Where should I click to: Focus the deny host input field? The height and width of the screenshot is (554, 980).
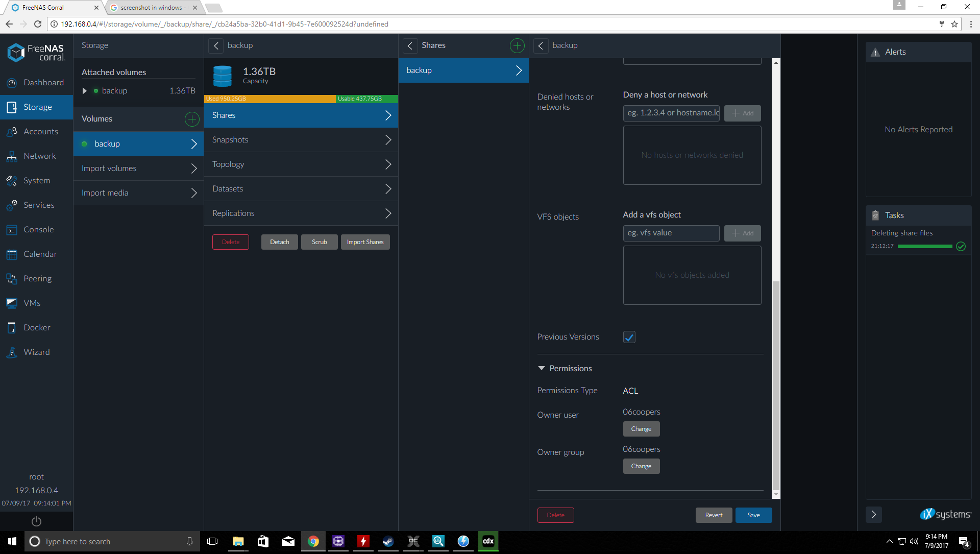(671, 113)
